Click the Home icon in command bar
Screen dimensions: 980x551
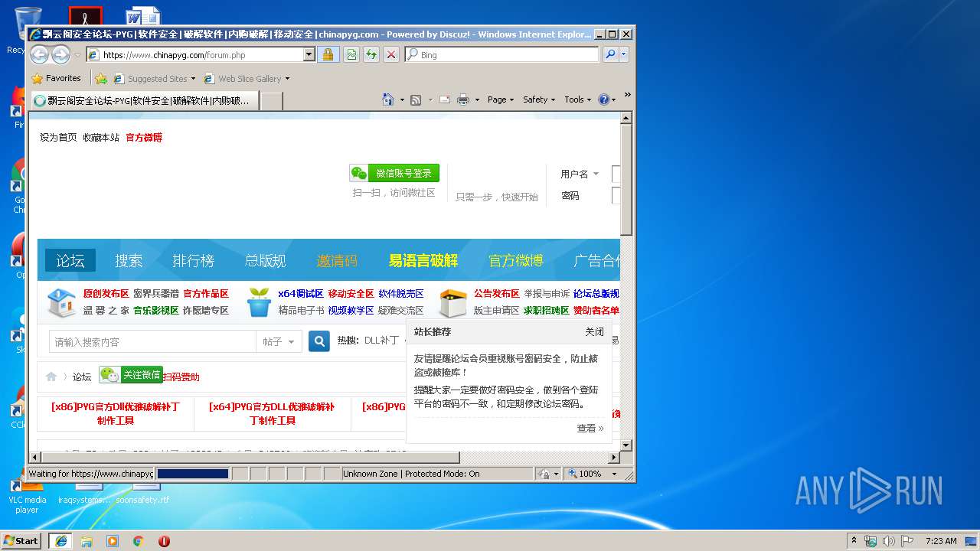point(388,99)
